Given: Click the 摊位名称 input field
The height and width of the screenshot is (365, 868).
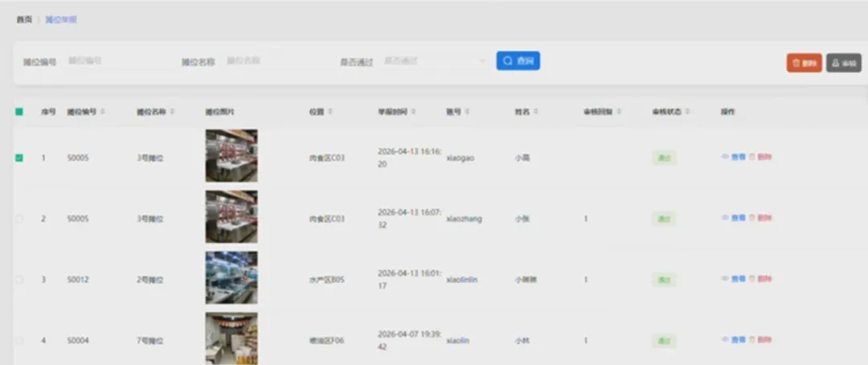Looking at the screenshot, I should tap(276, 61).
